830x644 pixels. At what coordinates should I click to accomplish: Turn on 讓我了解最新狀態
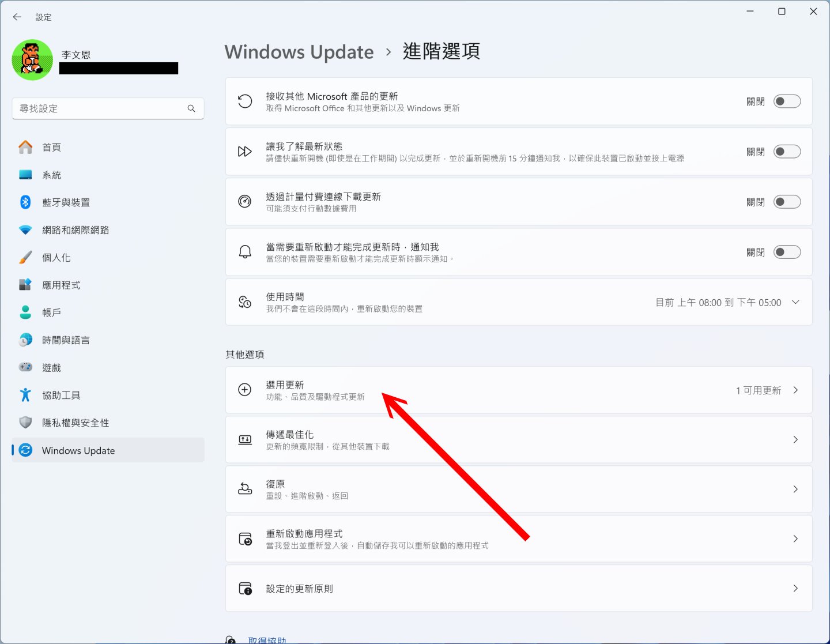(x=787, y=151)
